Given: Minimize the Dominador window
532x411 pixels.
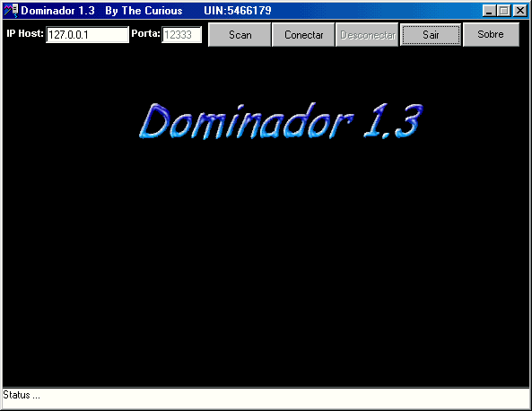Looking at the screenshot, I should tap(489, 11).
